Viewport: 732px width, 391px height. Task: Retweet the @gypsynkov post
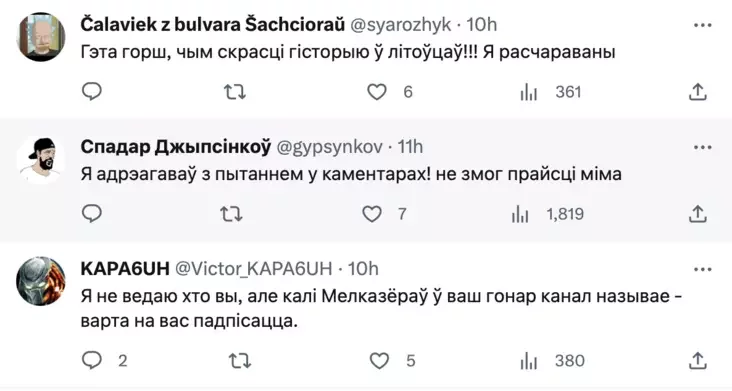[231, 214]
